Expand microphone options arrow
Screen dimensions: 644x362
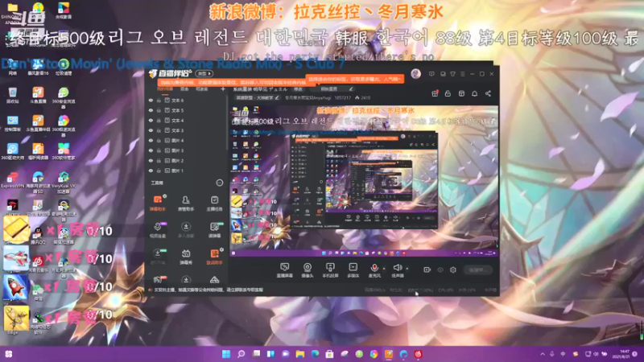(384, 269)
